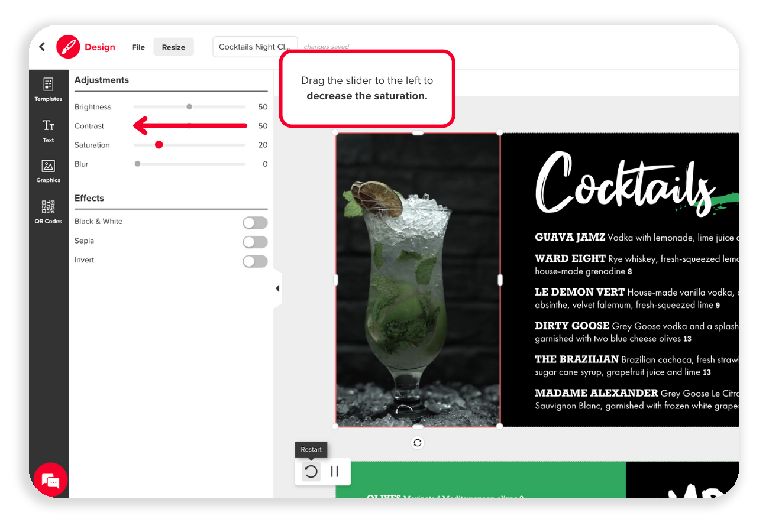Click the Brightness value 50

263,107
